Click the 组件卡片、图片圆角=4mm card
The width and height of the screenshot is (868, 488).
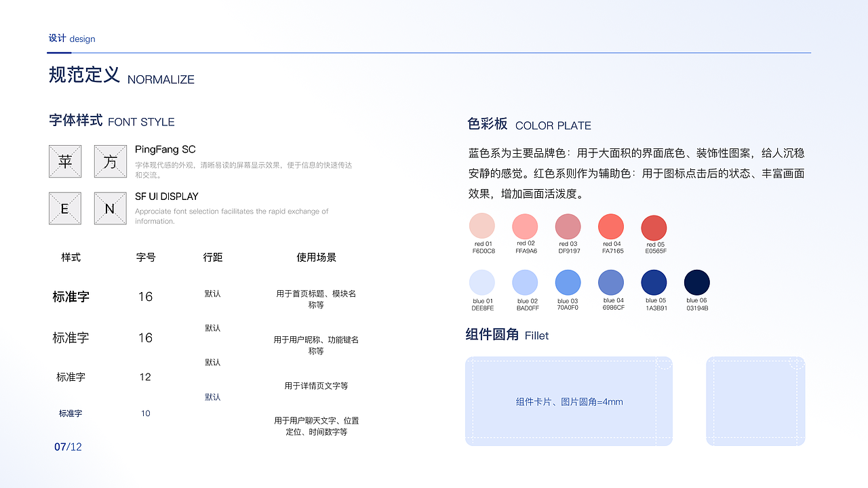pos(569,401)
